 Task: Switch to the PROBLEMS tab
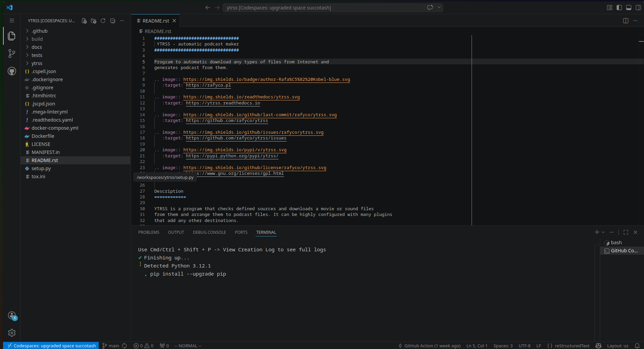pyautogui.click(x=149, y=232)
